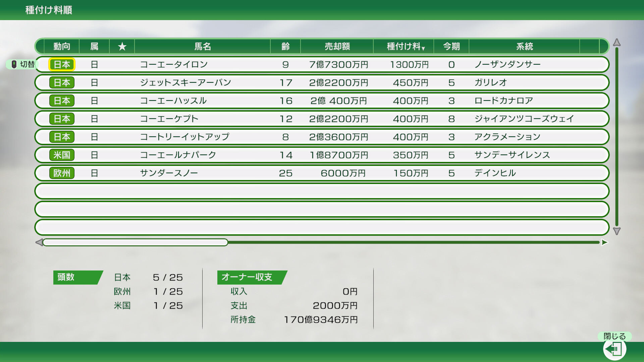644x362 pixels.
Task: Toggle the 日本 badge on コートリーイットアップ's row
Action: (x=62, y=137)
